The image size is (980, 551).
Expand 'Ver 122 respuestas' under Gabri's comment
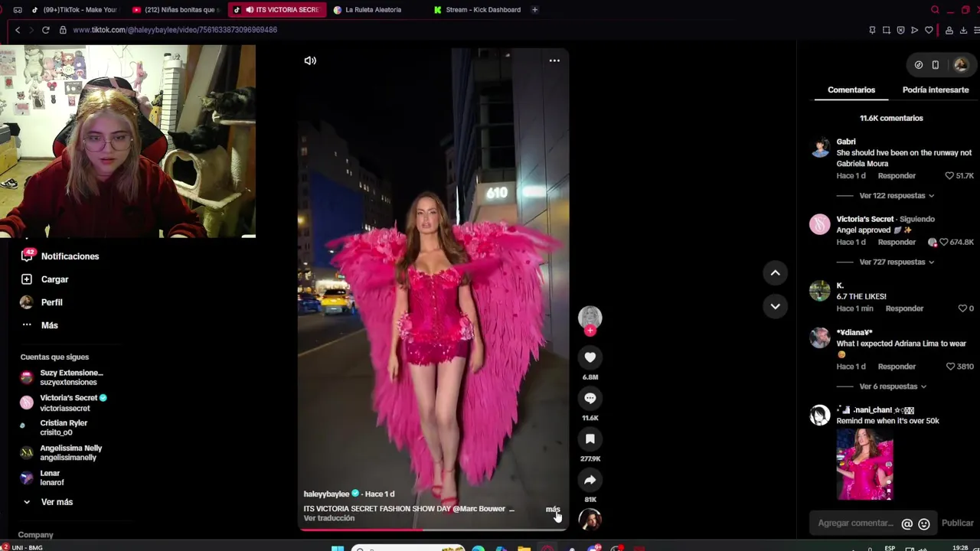(897, 195)
